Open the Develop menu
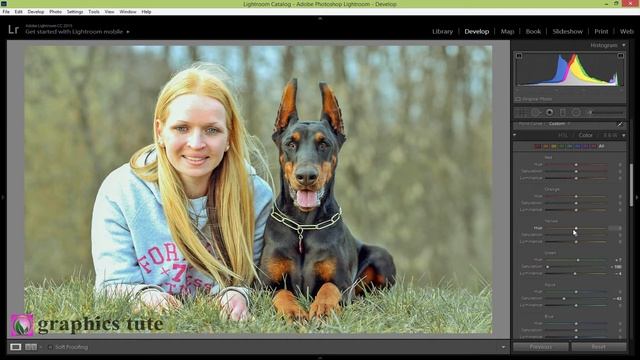 tap(36, 12)
